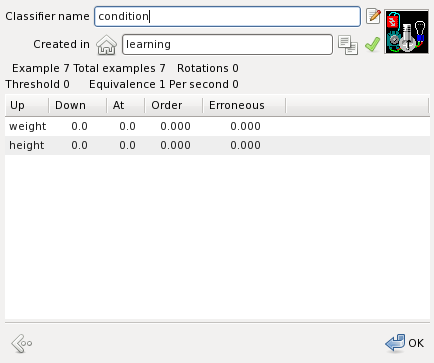Select the weight row label
The height and width of the screenshot is (363, 434).
tap(28, 126)
